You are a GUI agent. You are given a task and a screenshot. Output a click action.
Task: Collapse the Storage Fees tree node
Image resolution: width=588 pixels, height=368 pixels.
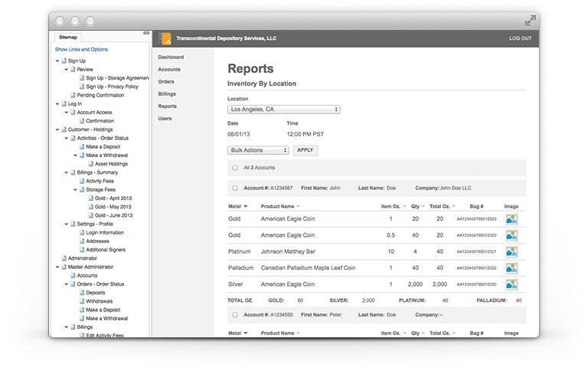(75, 189)
